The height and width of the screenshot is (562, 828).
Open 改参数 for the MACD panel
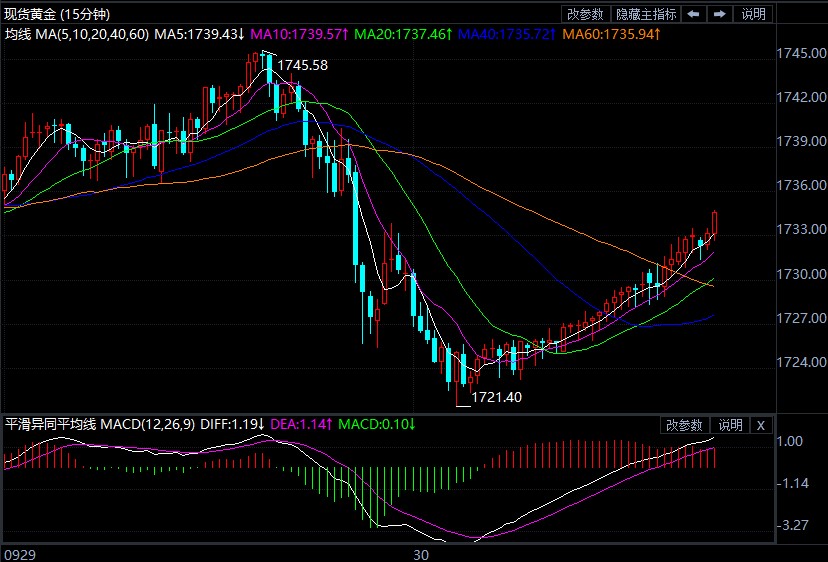684,426
